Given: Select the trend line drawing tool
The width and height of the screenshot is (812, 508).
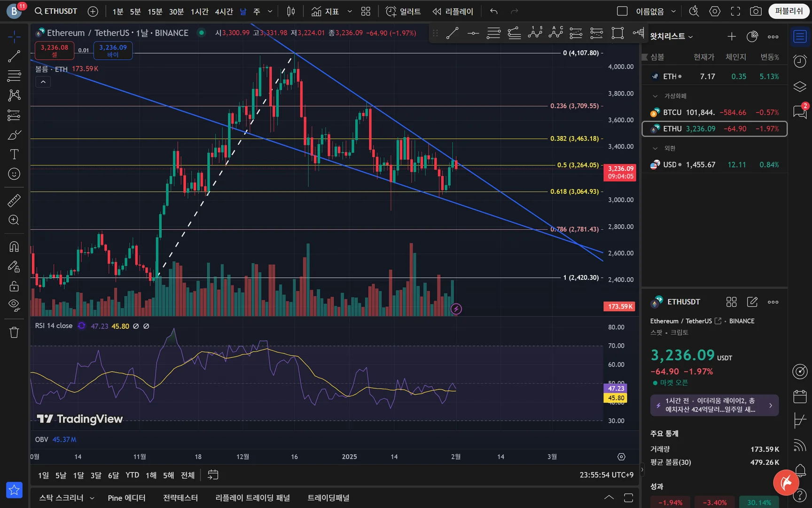Looking at the screenshot, I should (x=14, y=56).
